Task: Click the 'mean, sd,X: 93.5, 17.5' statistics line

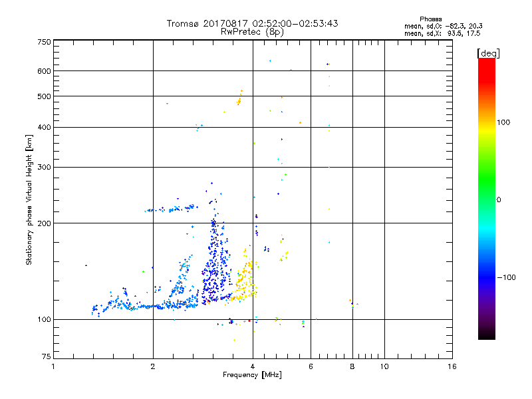Action: pos(442,33)
